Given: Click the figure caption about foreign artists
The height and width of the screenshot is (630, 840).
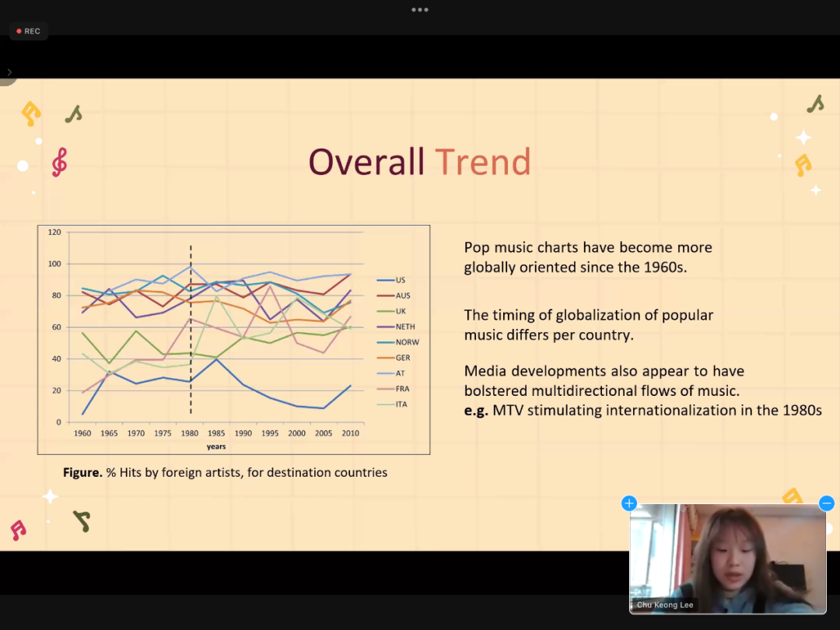Looking at the screenshot, I should click(x=225, y=473).
